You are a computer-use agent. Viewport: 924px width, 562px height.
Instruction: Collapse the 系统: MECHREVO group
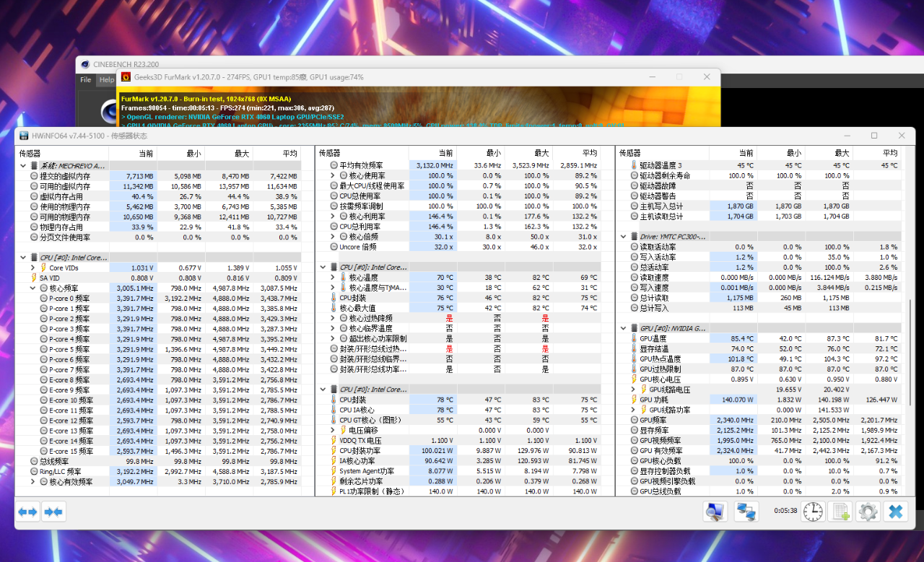(23, 166)
